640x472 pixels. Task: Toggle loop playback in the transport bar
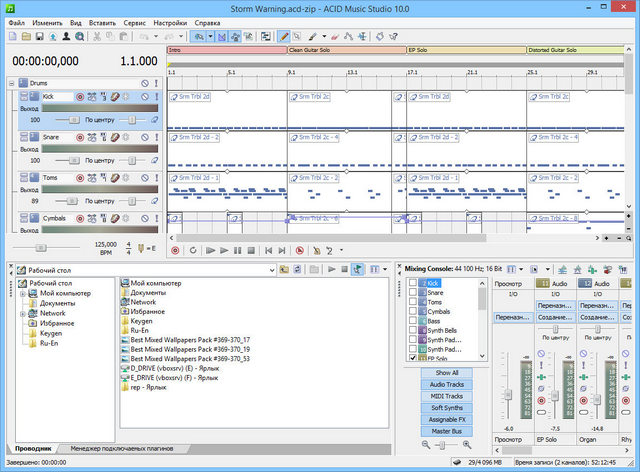click(x=193, y=250)
